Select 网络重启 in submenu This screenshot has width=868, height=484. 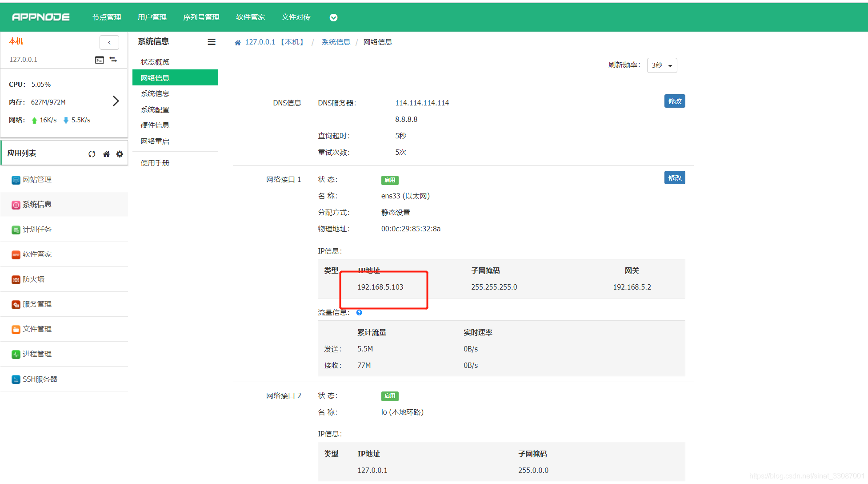tap(155, 141)
